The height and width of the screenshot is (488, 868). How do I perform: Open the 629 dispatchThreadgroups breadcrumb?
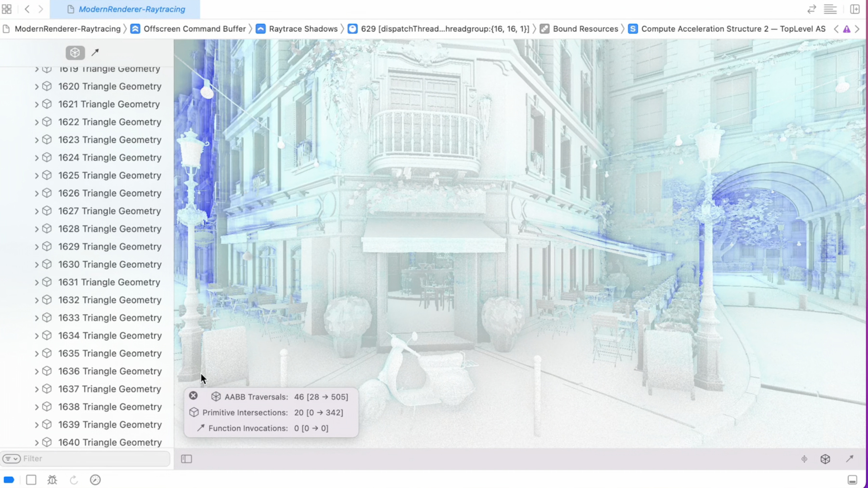tap(439, 29)
